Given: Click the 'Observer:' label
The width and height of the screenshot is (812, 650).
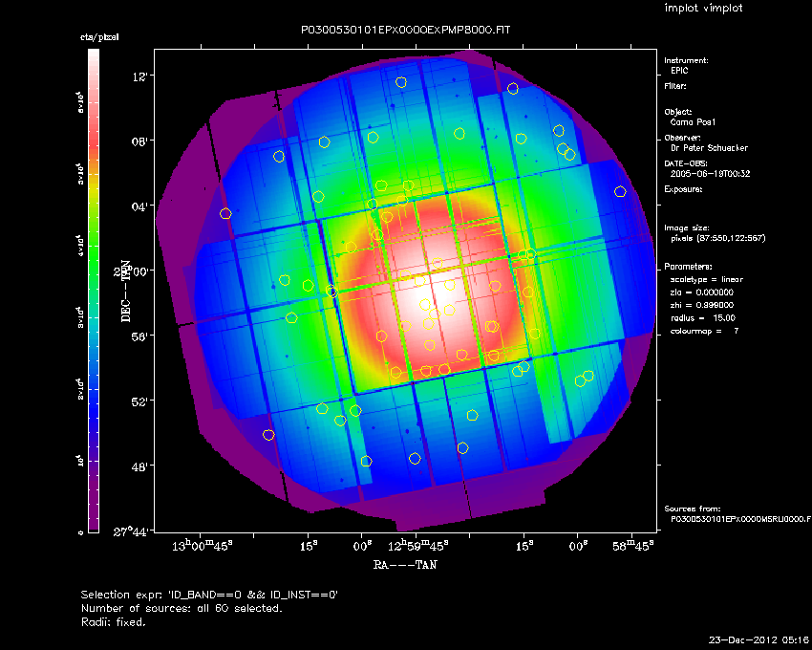Looking at the screenshot, I should click(x=682, y=138).
